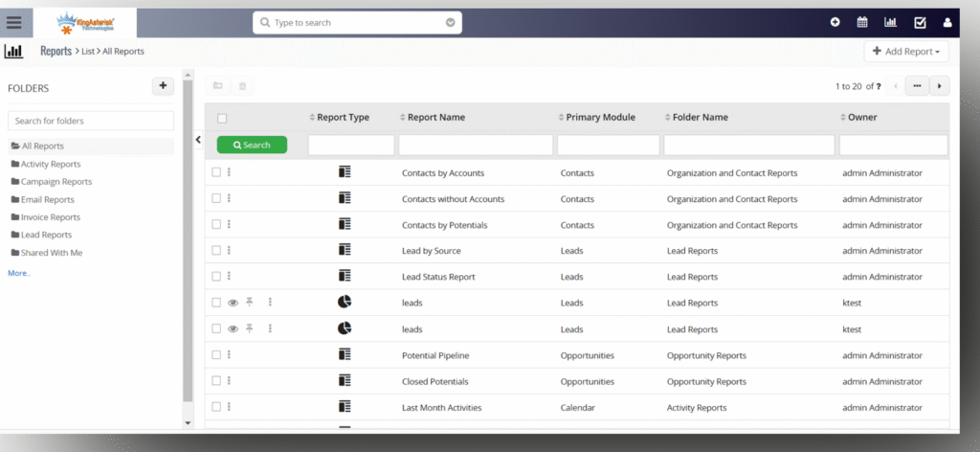This screenshot has height=452, width=980.
Task: Open row actions for Potential Pipeline
Action: point(229,354)
